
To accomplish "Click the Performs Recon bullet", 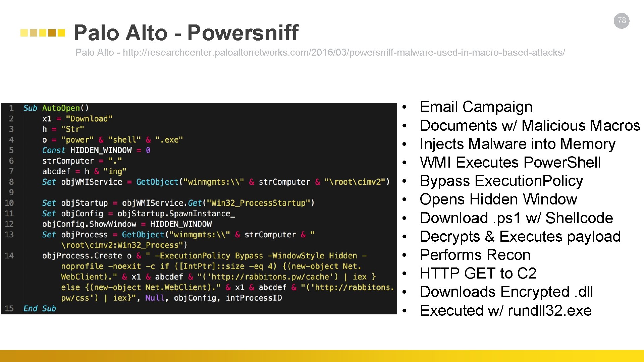I will 475,255.
